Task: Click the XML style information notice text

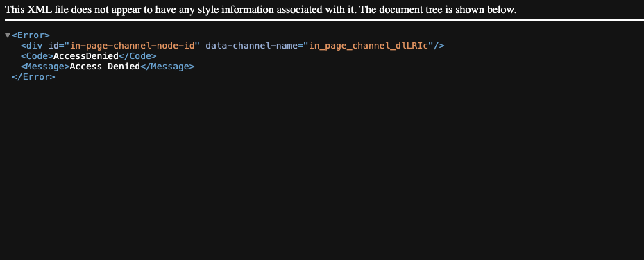Action: click(x=261, y=10)
